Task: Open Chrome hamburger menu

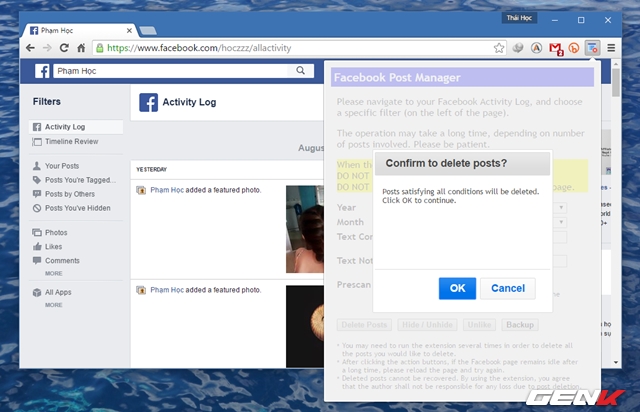Action: 611,47
